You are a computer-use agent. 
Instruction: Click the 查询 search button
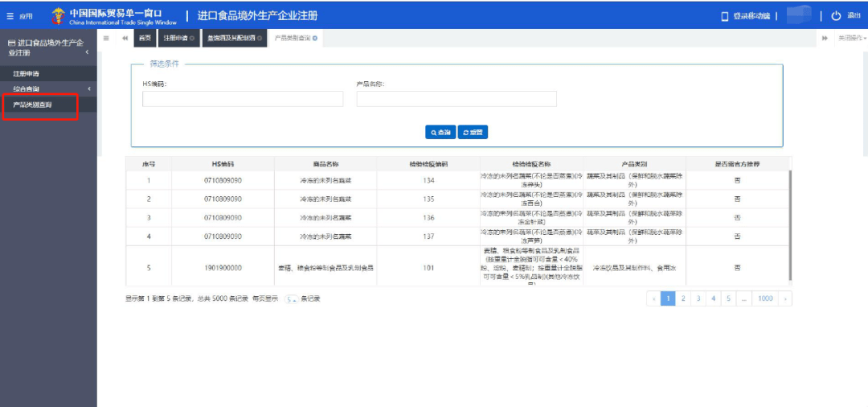440,132
